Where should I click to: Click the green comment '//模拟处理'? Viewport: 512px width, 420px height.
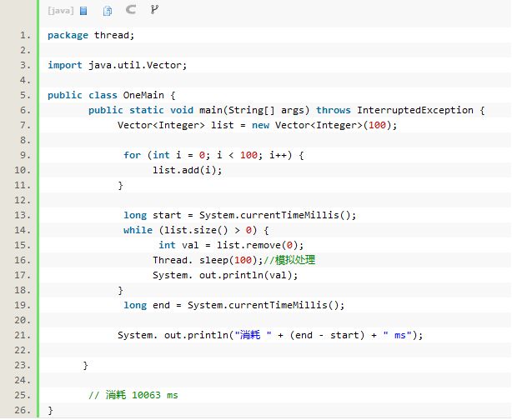coord(289,260)
